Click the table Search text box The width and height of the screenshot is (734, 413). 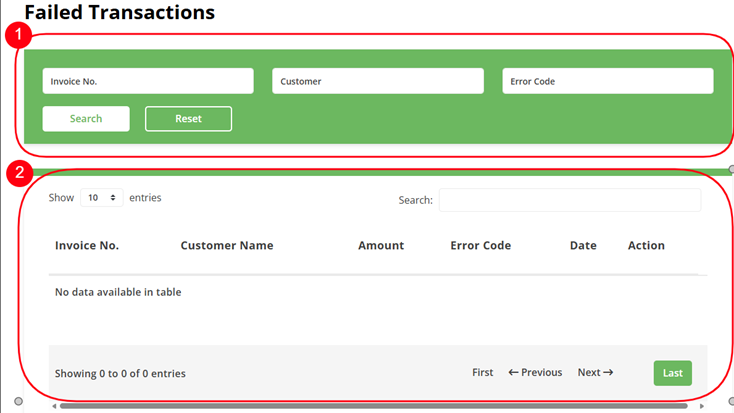coord(569,200)
